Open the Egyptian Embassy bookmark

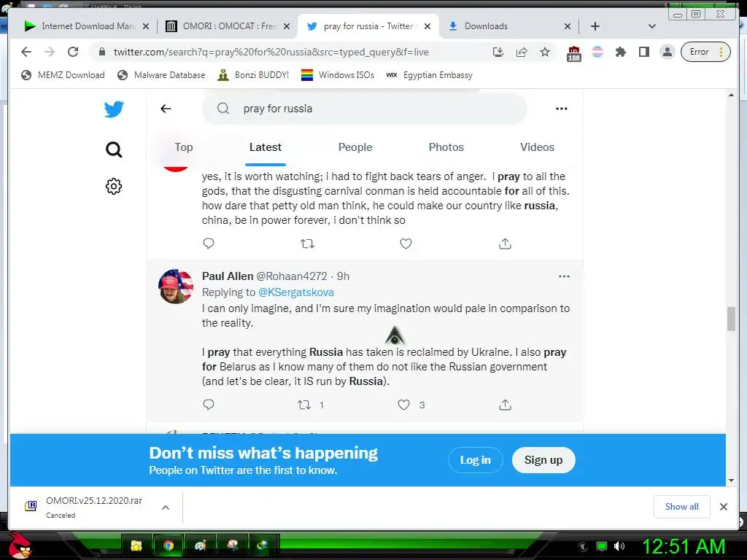429,75
